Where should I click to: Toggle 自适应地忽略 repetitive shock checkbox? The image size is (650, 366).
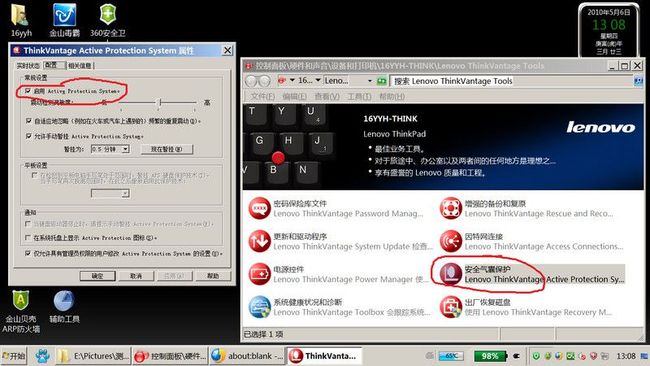click(x=28, y=121)
